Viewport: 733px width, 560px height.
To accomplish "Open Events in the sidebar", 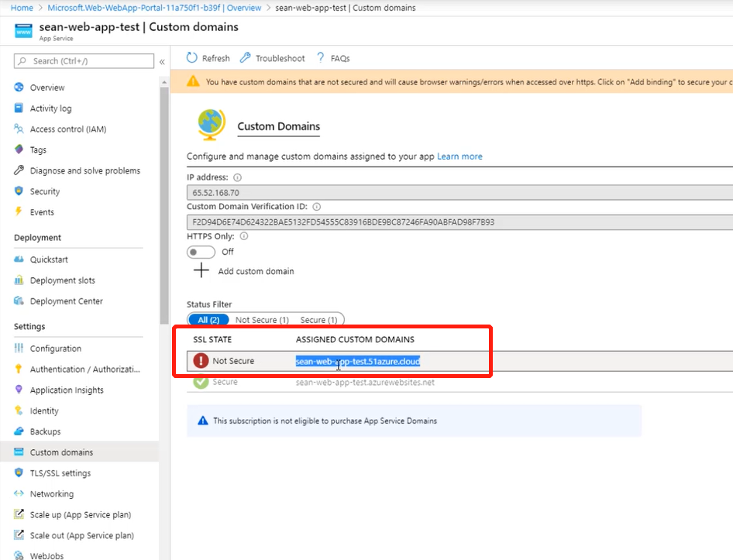I will pyautogui.click(x=42, y=211).
